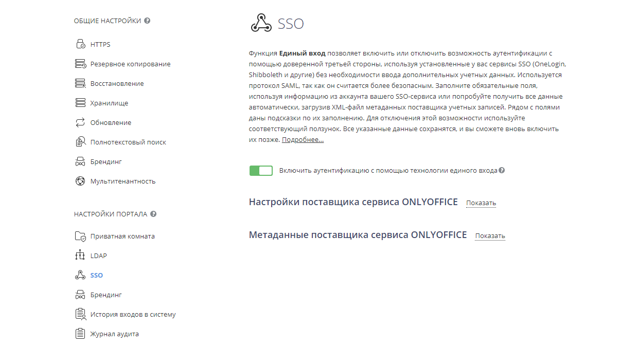Click the Хранилище storage icon
Image resolution: width=638 pixels, height=364 pixels.
coord(80,103)
